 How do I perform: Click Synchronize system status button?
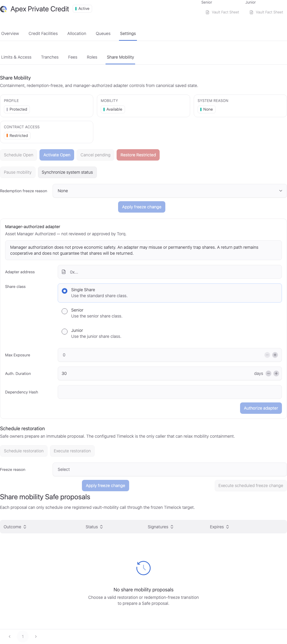tap(67, 172)
